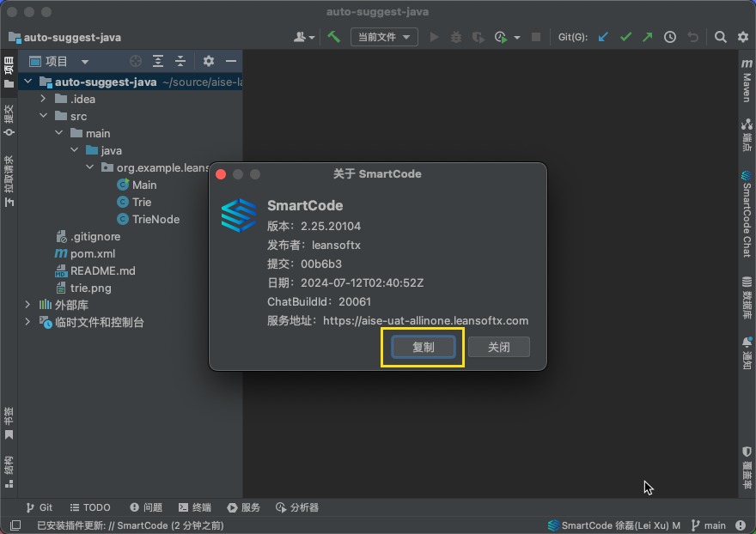Select the TrieNode class file

pos(148,219)
